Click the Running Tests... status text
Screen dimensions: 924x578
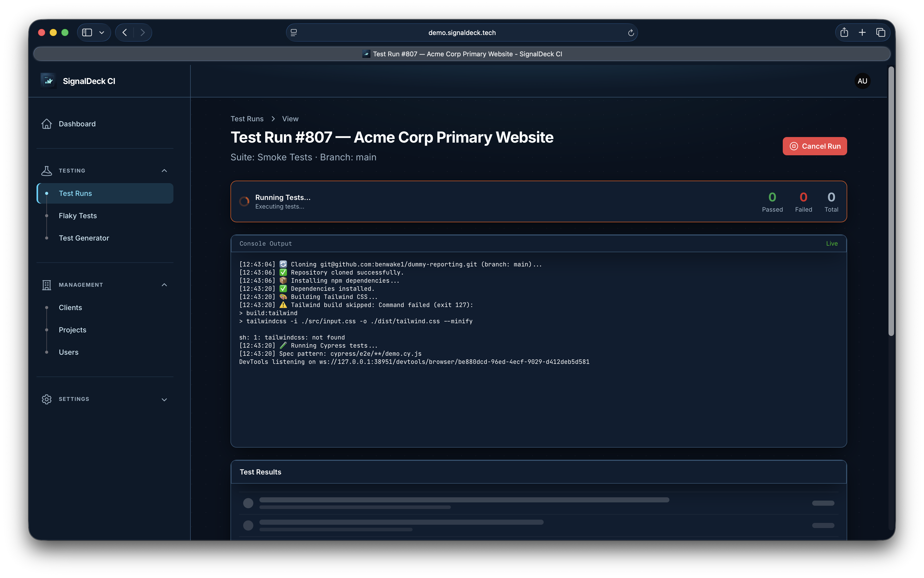(283, 197)
